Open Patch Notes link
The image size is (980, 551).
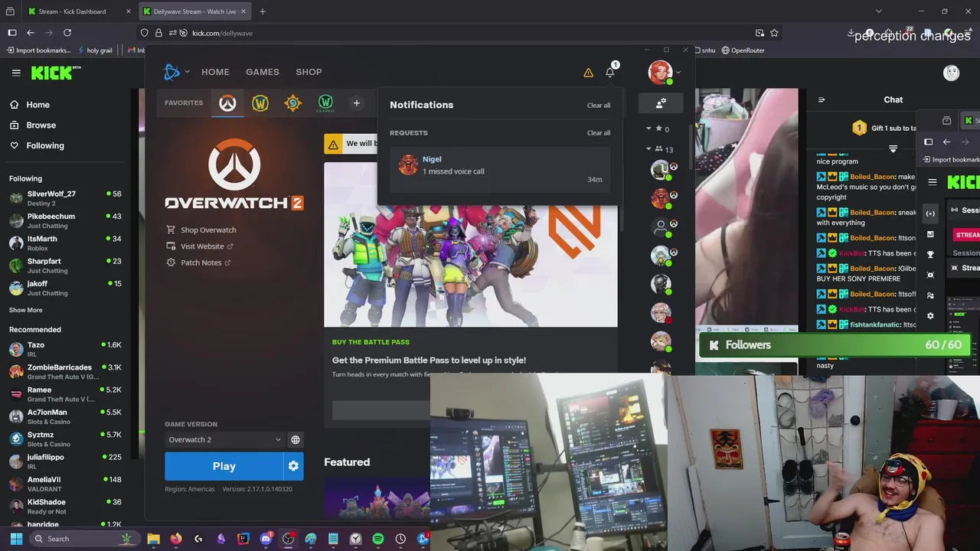198,262
